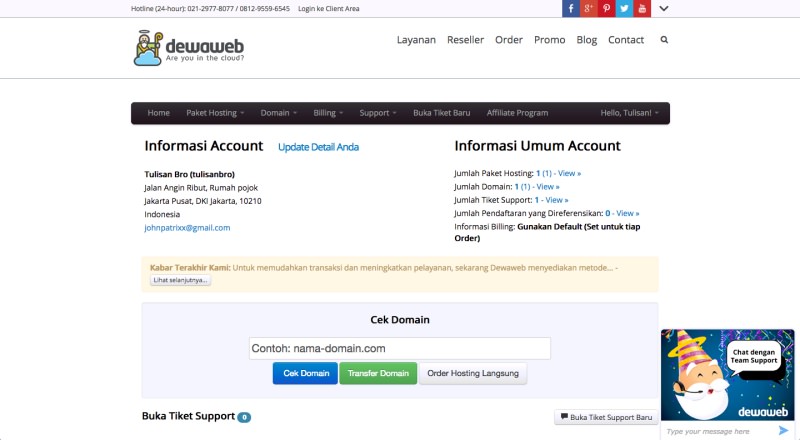Viewport: 800px width, 440px height.
Task: Open Buka Tiket Baru in navbar
Action: [442, 113]
